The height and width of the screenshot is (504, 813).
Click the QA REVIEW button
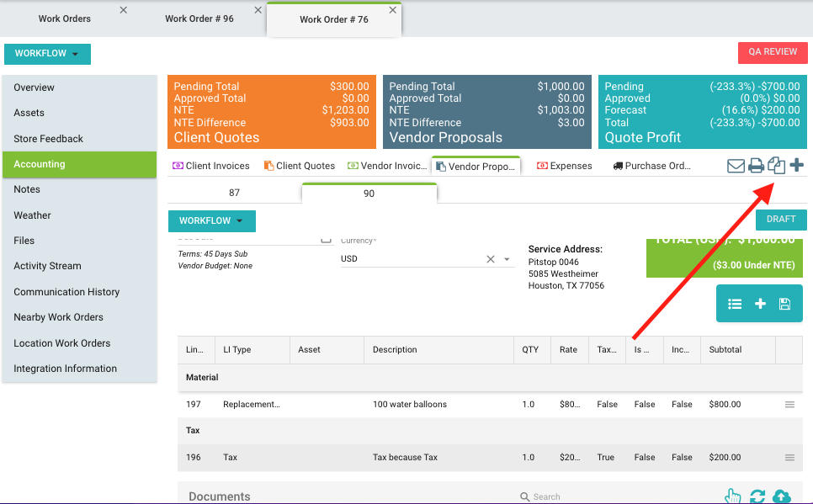pos(772,52)
